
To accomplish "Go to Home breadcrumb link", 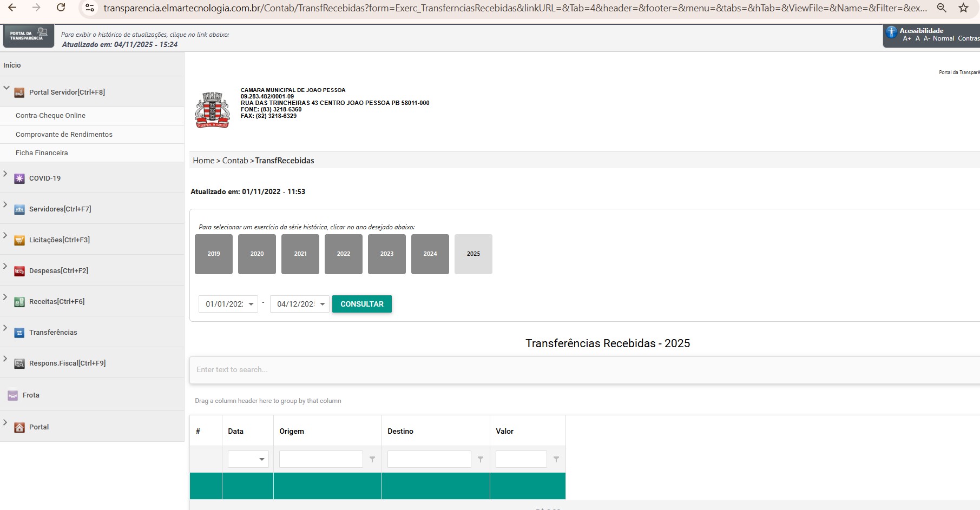I will tap(203, 161).
